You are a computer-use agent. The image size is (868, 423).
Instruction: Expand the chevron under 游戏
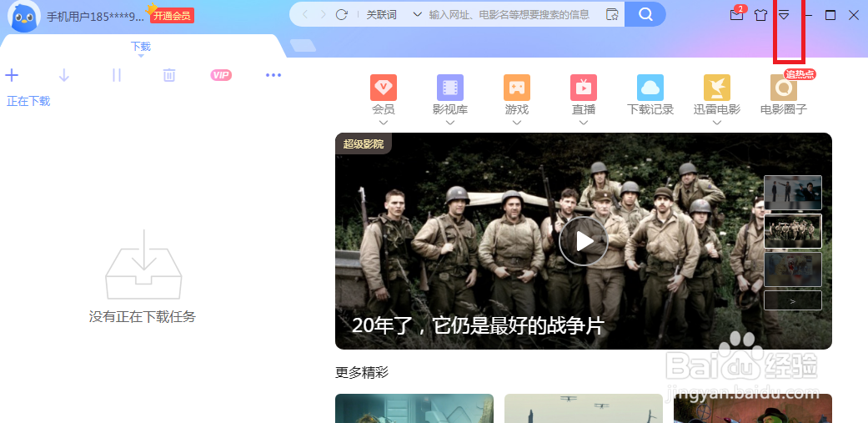(x=517, y=123)
